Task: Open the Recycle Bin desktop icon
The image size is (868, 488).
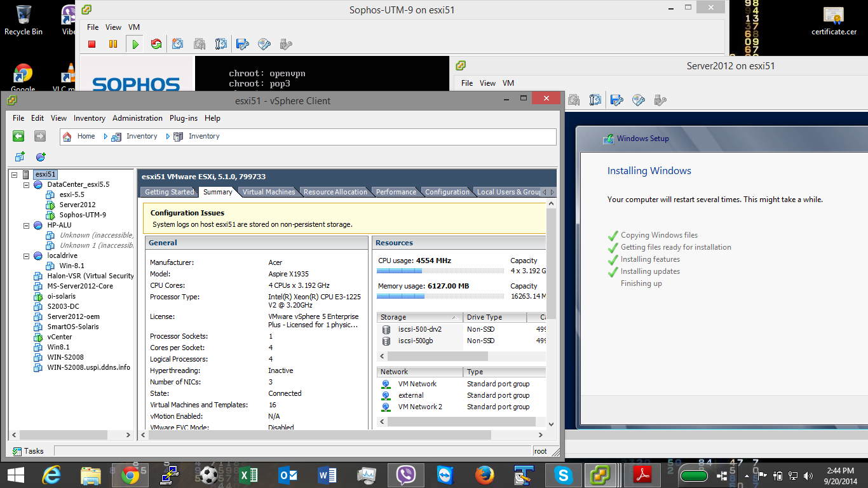Action: [x=24, y=20]
